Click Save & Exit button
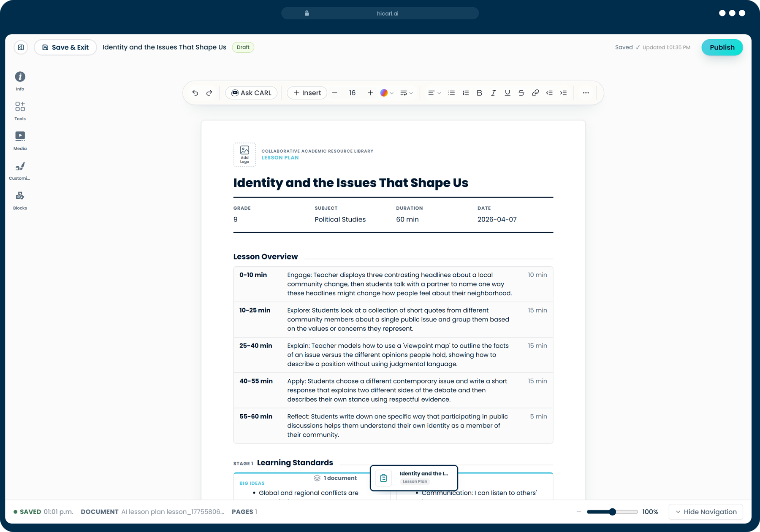The image size is (760, 532). 65,47
